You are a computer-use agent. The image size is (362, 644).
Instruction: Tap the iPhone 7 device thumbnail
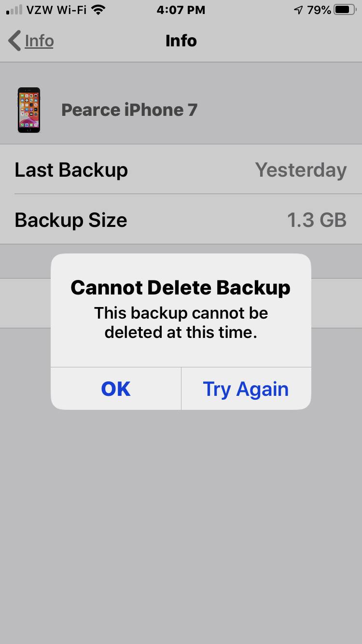click(x=29, y=110)
